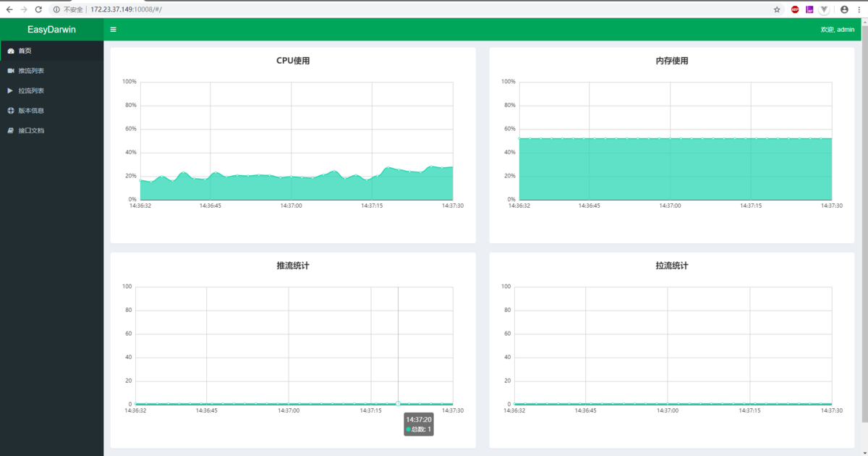Screen dimensions: 868x456
Task: Click the play icon beside 拉流列表
Action: (x=10, y=90)
